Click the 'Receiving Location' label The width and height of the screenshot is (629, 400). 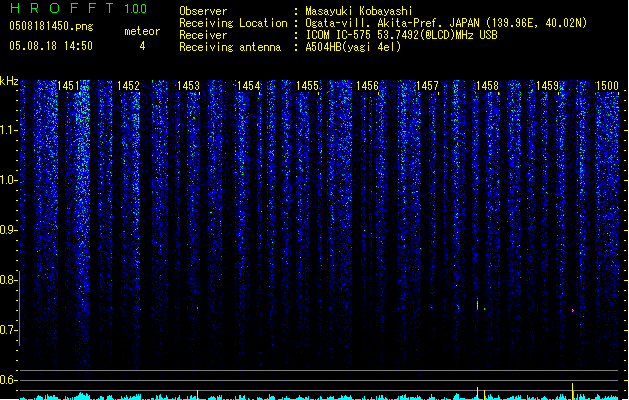click(x=233, y=23)
